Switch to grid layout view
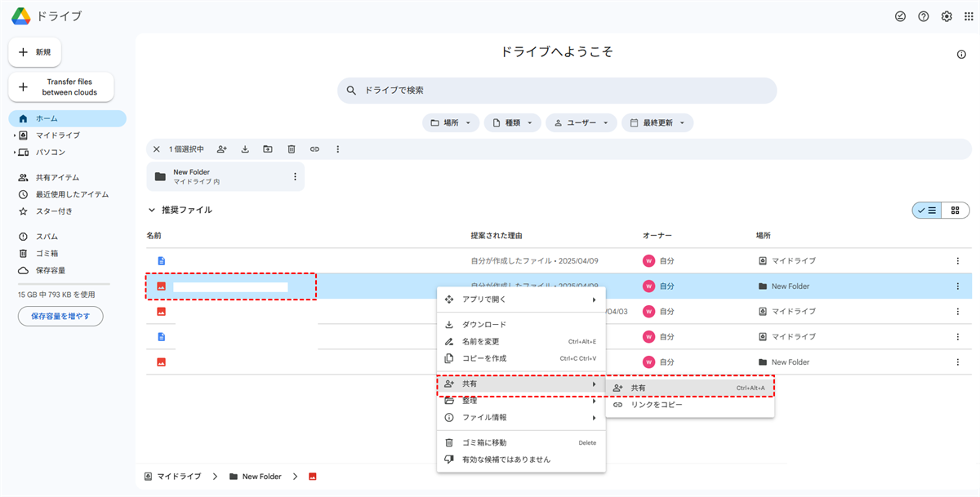 tap(955, 211)
